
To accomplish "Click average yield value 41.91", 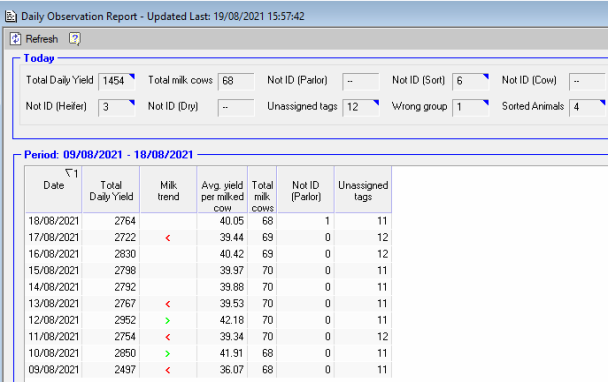I will point(231,353).
